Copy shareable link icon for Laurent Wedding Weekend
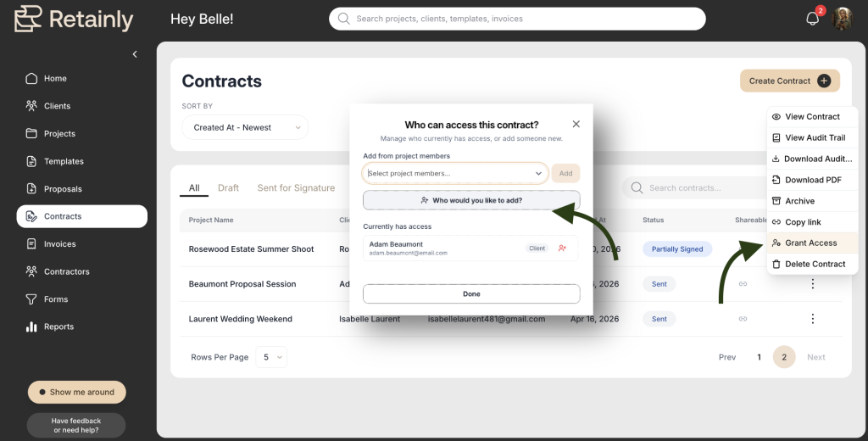Image resolution: width=868 pixels, height=441 pixels. [743, 319]
